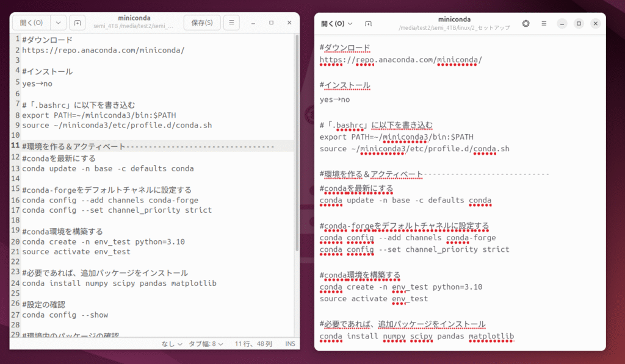This screenshot has width=625, height=364.
Task: Click conda create env_test line in left editor
Action: tap(103, 241)
